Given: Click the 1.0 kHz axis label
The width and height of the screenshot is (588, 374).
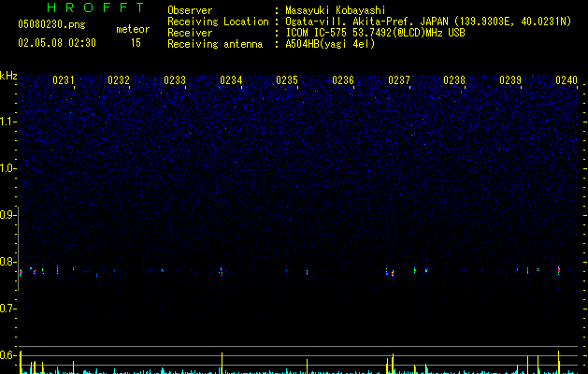Looking at the screenshot, I should pyautogui.click(x=7, y=168).
